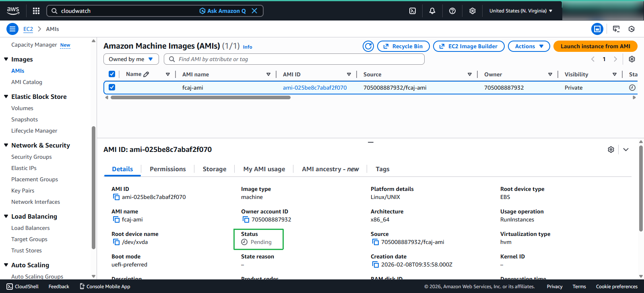Open the help question mark menu

tap(452, 11)
